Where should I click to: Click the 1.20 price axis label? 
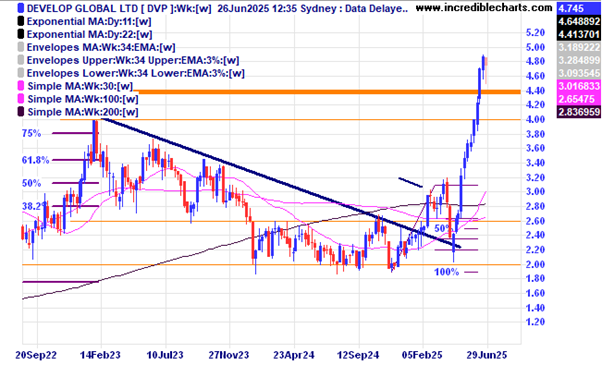pyautogui.click(x=536, y=322)
